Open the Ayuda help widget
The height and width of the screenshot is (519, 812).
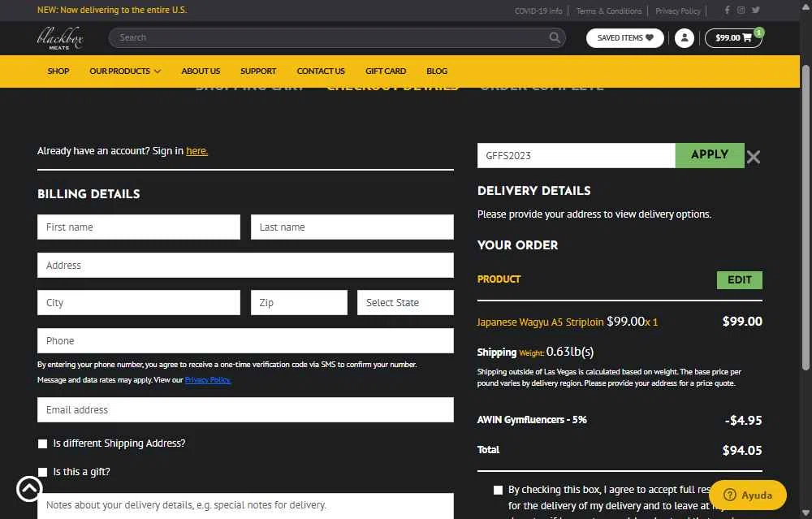pyautogui.click(x=748, y=495)
